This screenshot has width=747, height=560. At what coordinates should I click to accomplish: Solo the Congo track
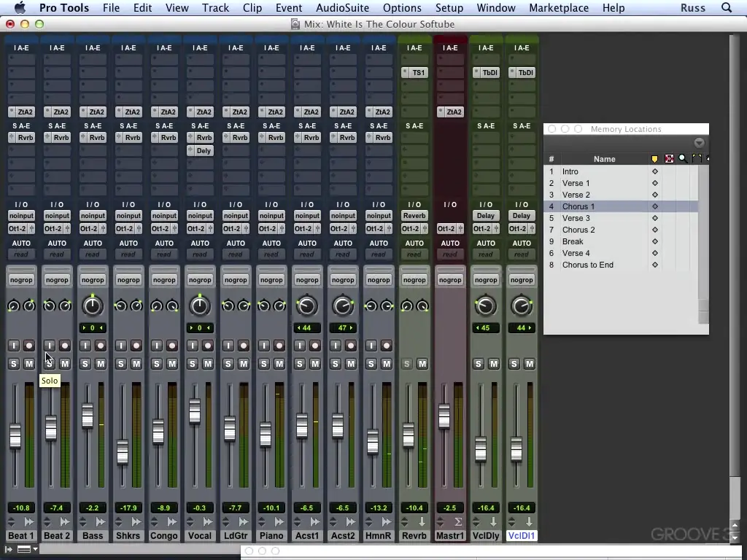pyautogui.click(x=156, y=364)
